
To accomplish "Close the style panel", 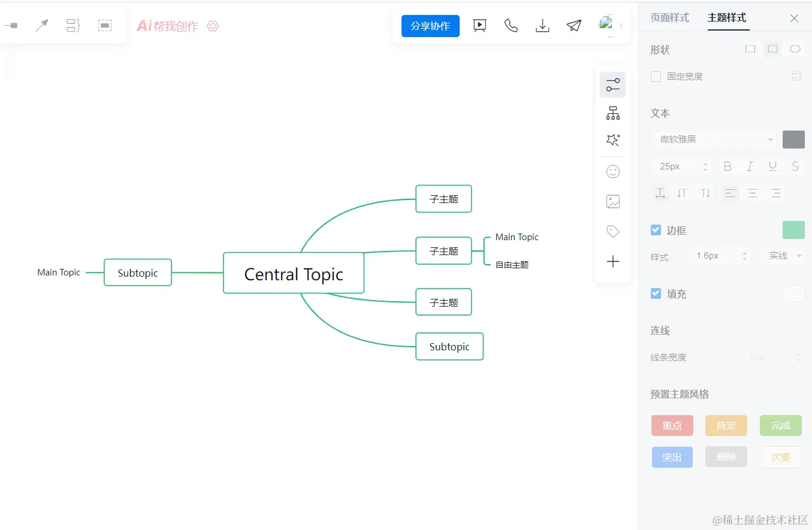I will (794, 18).
